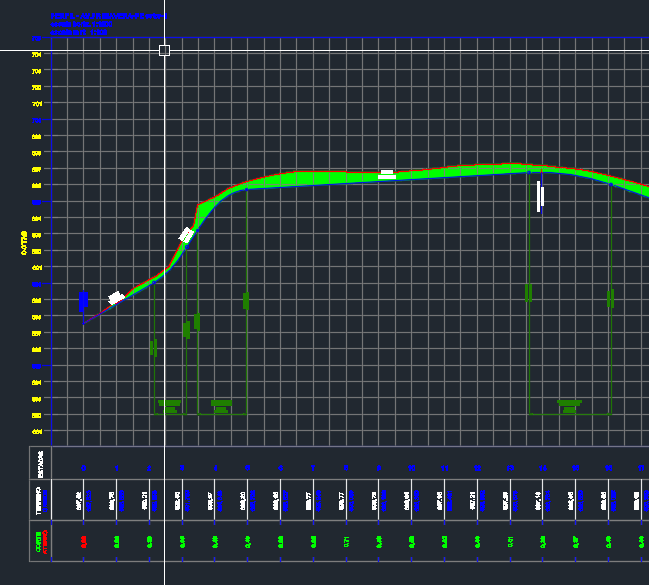Pick the blue 685 elevation label
Image resolution: width=649 pixels, height=585 pixels.
(36, 366)
